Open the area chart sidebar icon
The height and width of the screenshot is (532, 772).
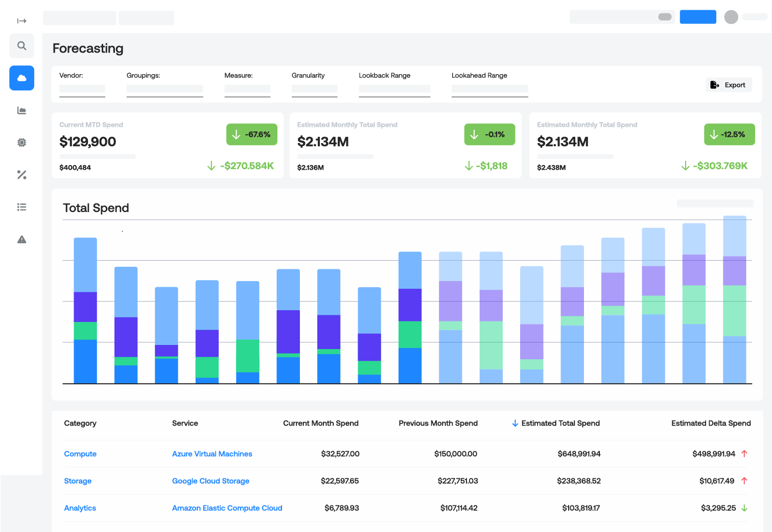click(x=21, y=110)
